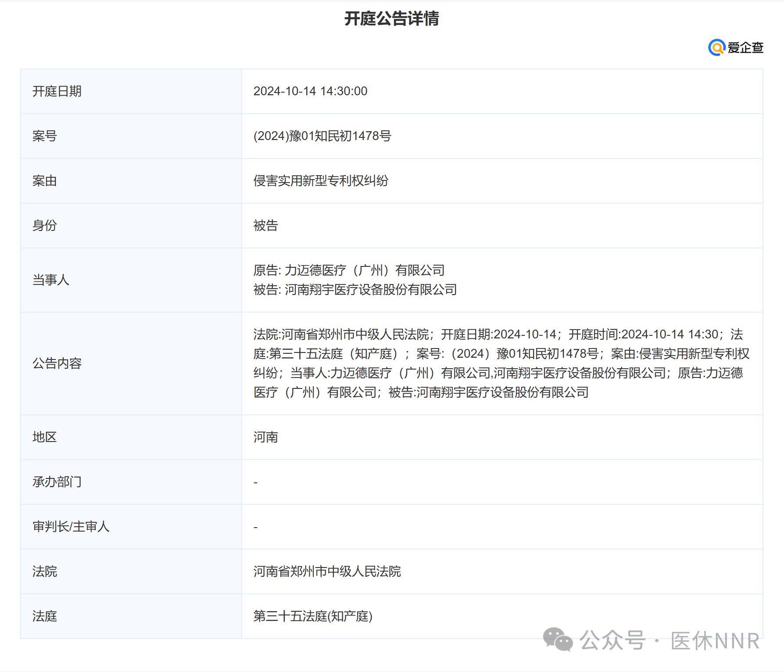The image size is (784, 672).
Task: Select the 案由 label cell
Action: pos(131,181)
